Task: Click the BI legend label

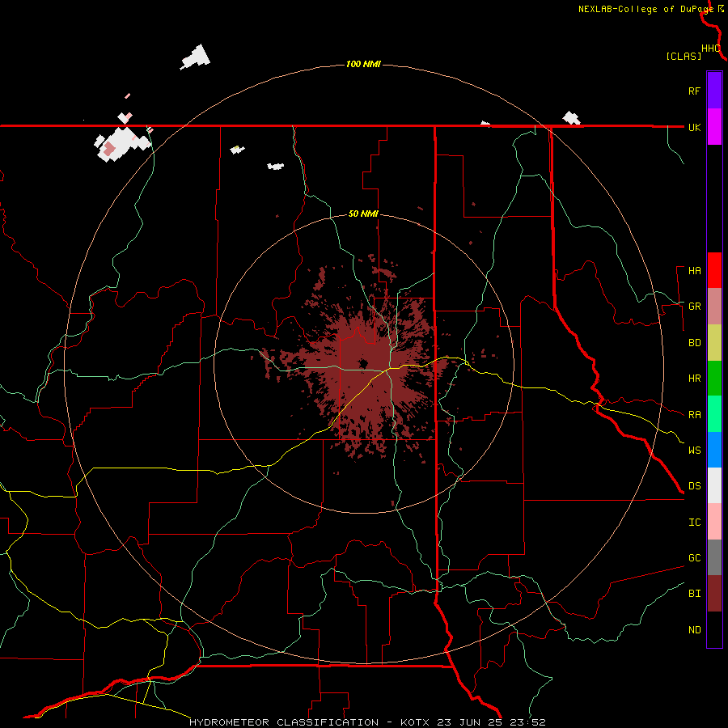Action: pyautogui.click(x=694, y=594)
